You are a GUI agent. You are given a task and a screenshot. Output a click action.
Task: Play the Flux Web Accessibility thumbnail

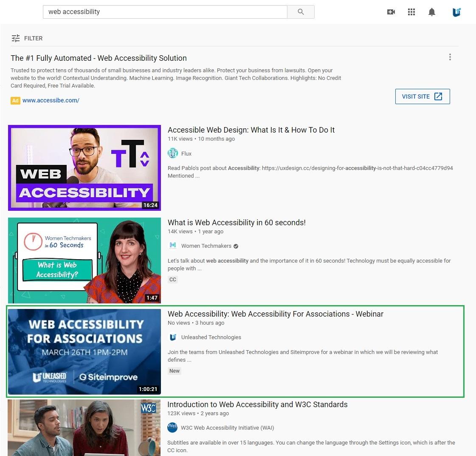tap(84, 168)
